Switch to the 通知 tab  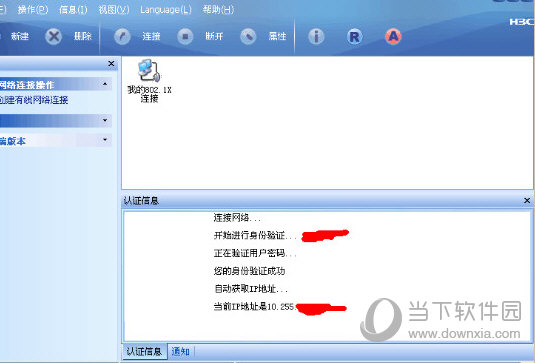point(180,351)
